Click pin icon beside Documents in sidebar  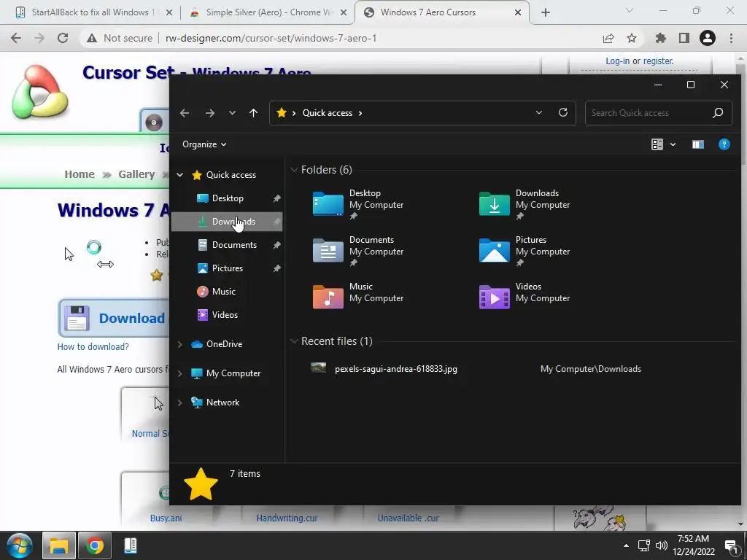[276, 245]
